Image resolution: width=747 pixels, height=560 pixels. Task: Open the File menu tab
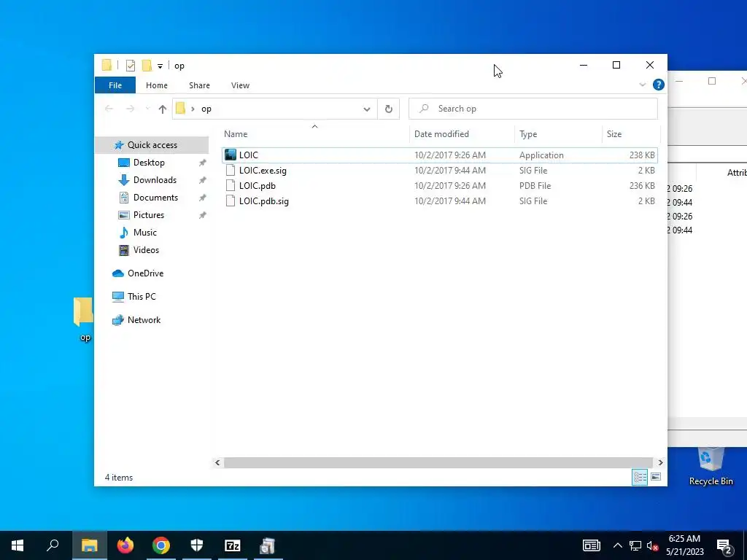click(x=115, y=85)
